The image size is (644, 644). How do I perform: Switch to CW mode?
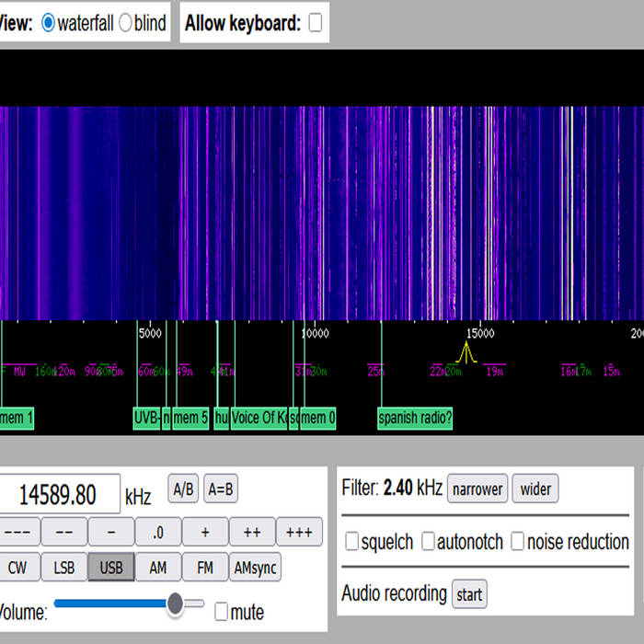tap(18, 568)
